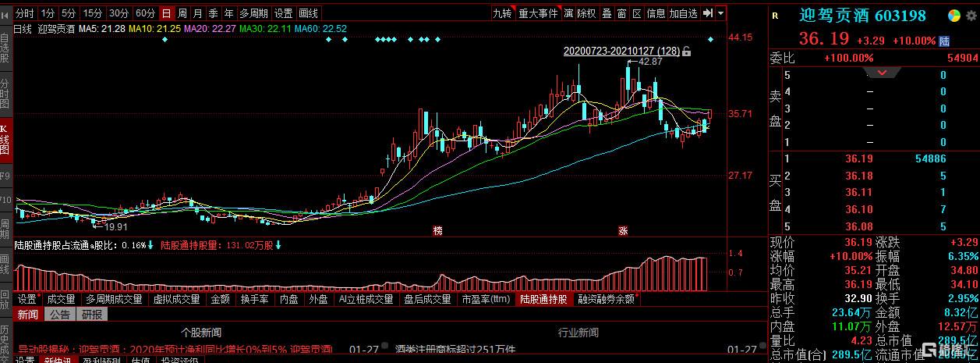The width and height of the screenshot is (980, 363).
Task: Select the 1分 period
Action: pyautogui.click(x=48, y=13)
